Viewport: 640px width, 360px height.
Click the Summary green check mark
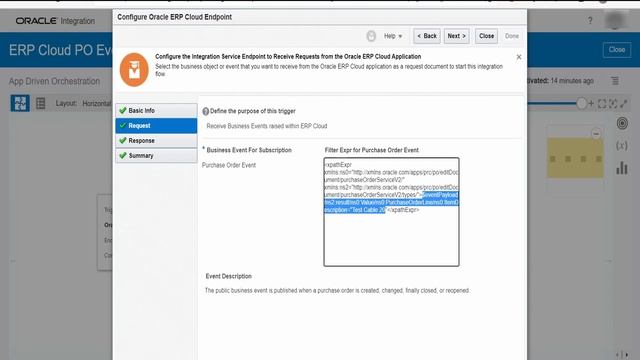tap(122, 155)
